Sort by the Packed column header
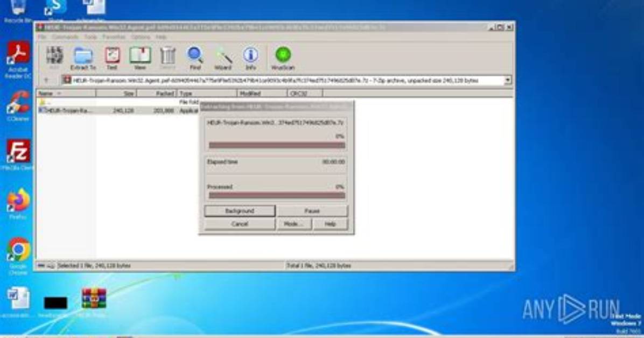The width and height of the screenshot is (644, 338). tap(157, 93)
